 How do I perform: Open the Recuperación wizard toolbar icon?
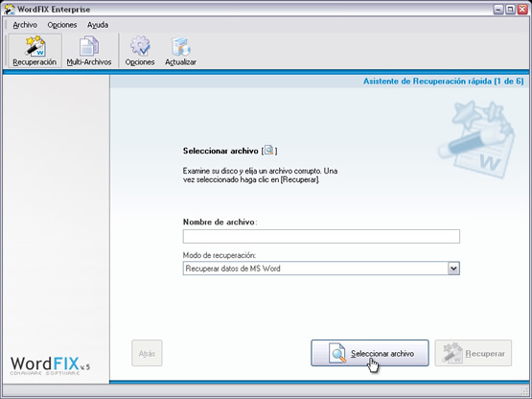(35, 51)
